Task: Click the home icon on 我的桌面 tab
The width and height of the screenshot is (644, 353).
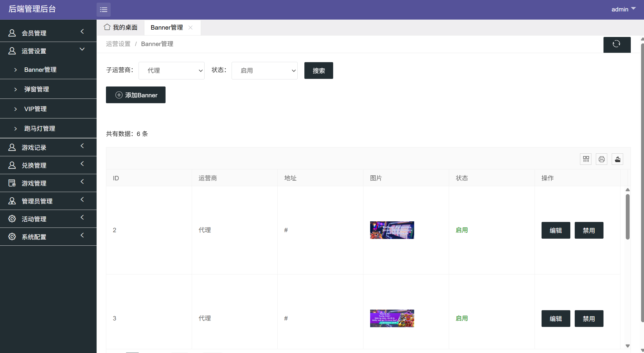Action: pyautogui.click(x=107, y=27)
